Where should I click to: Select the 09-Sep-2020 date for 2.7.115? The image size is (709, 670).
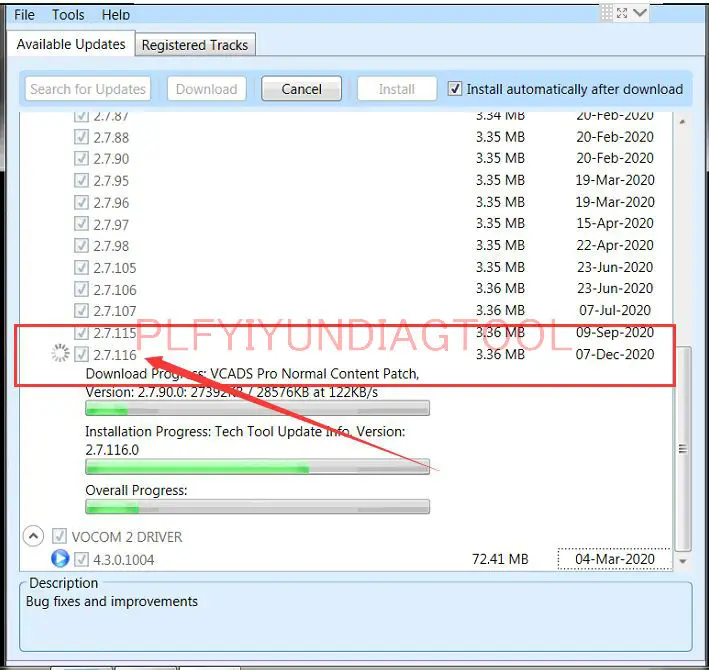coord(614,332)
